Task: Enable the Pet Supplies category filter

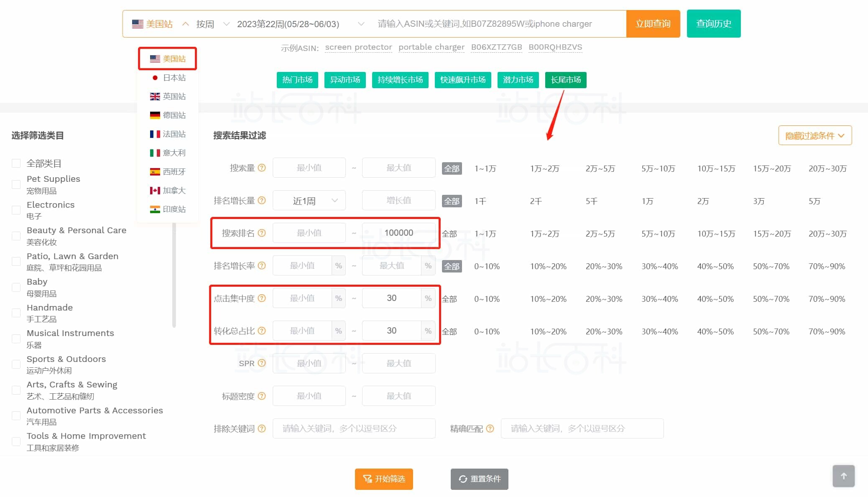Action: pyautogui.click(x=16, y=184)
